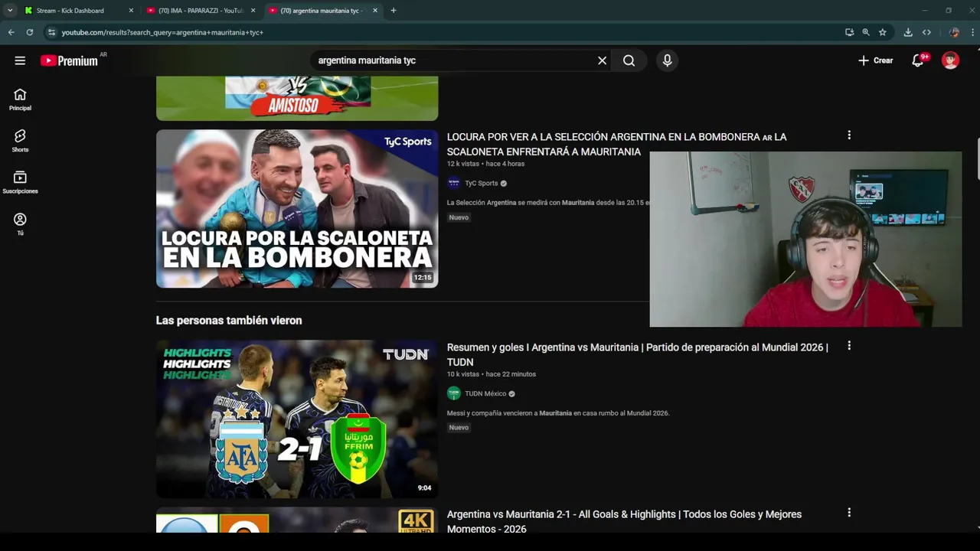
Task: Open the tab search dropdown arrow
Action: 10,11
